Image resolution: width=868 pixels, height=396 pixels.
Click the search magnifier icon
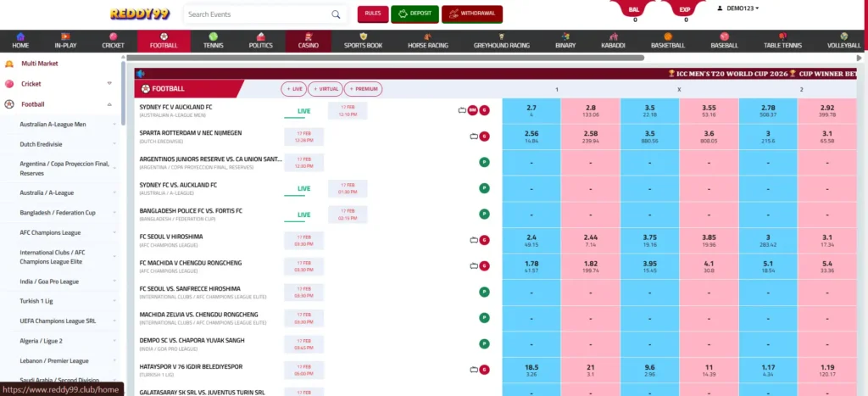coord(337,14)
